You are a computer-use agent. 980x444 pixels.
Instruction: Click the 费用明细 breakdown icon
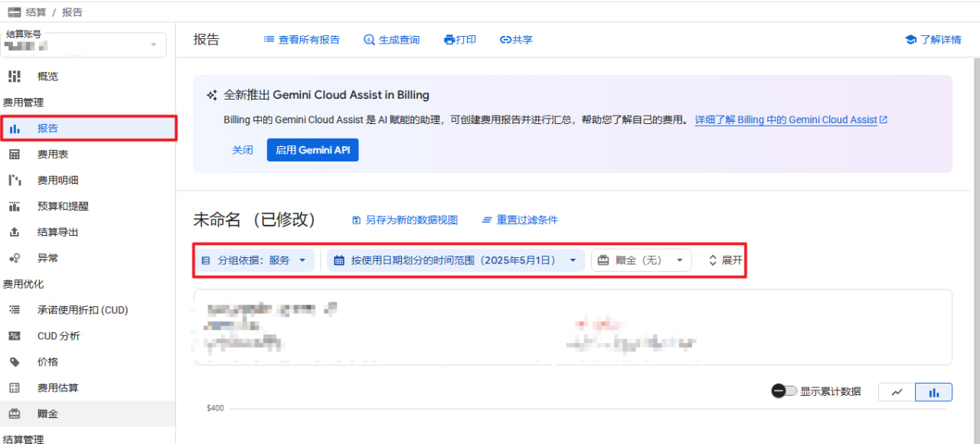click(x=14, y=181)
